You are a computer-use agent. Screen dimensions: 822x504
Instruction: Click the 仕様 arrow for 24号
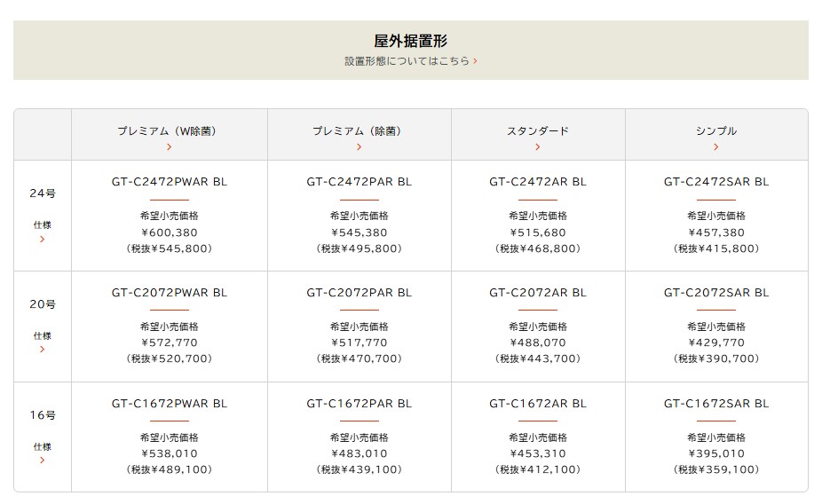tap(43, 239)
